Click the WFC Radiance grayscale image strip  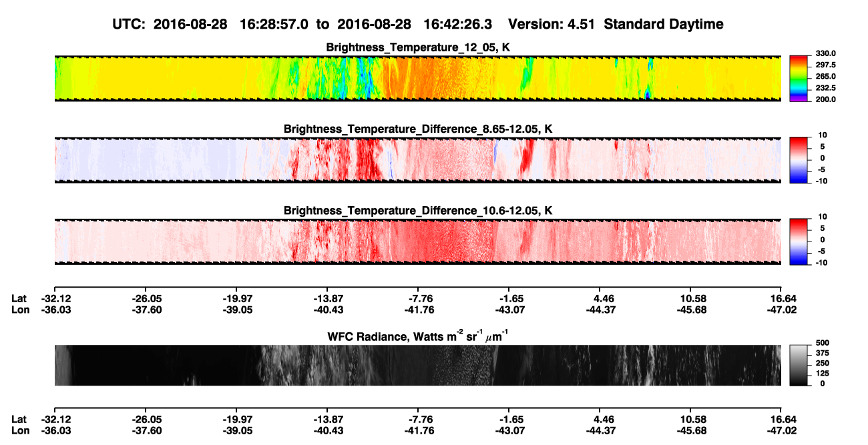(x=417, y=366)
